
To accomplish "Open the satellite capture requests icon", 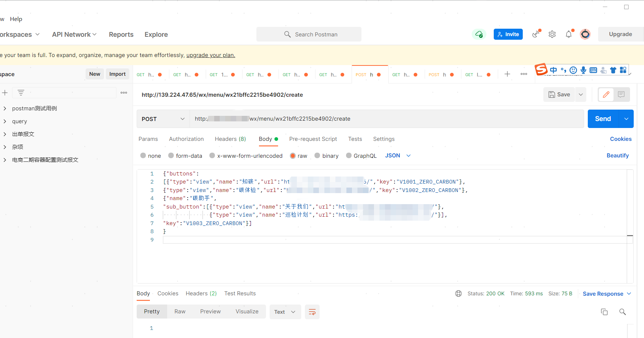I will 536,34.
